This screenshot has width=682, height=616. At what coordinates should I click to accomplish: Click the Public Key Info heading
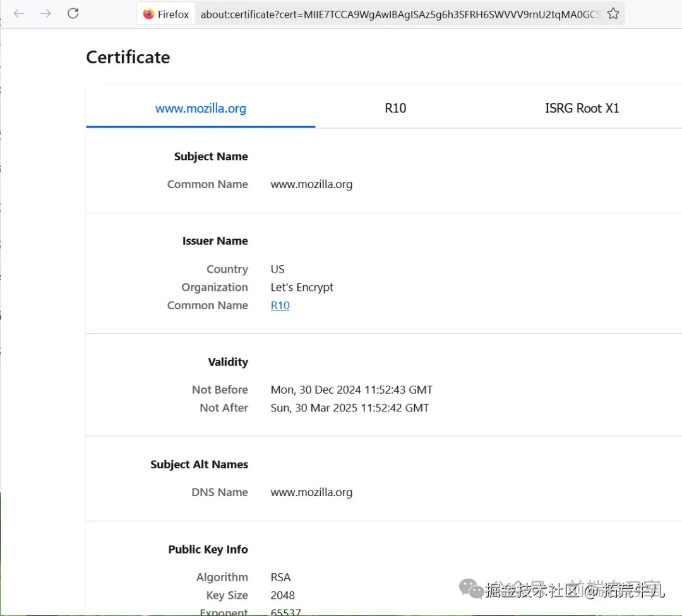(208, 550)
